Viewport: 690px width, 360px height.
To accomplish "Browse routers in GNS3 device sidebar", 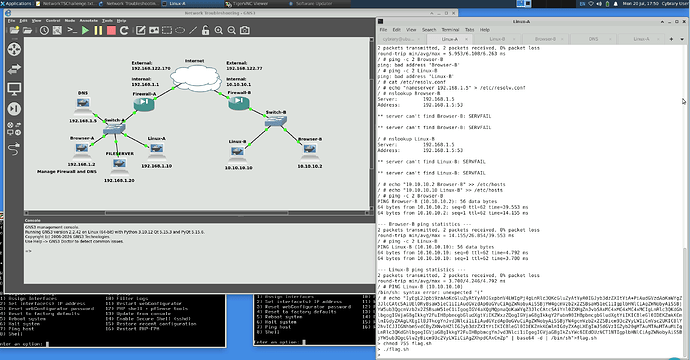I will click(x=14, y=49).
